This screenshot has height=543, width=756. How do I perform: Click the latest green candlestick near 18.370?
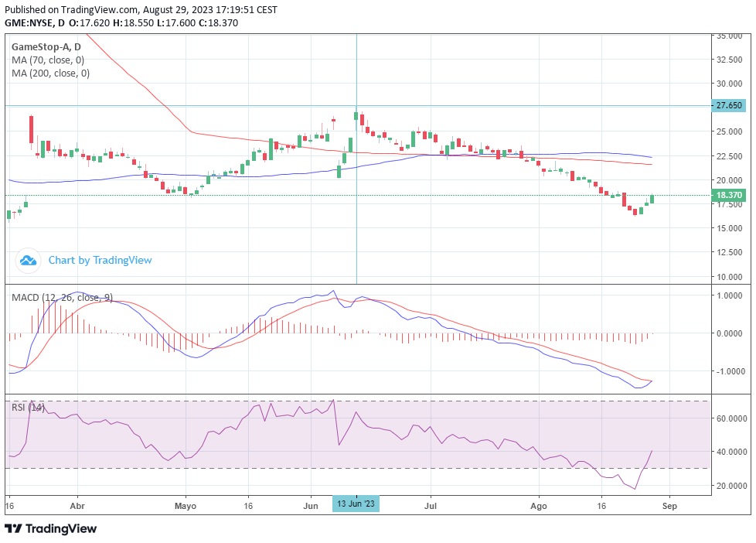pyautogui.click(x=652, y=198)
